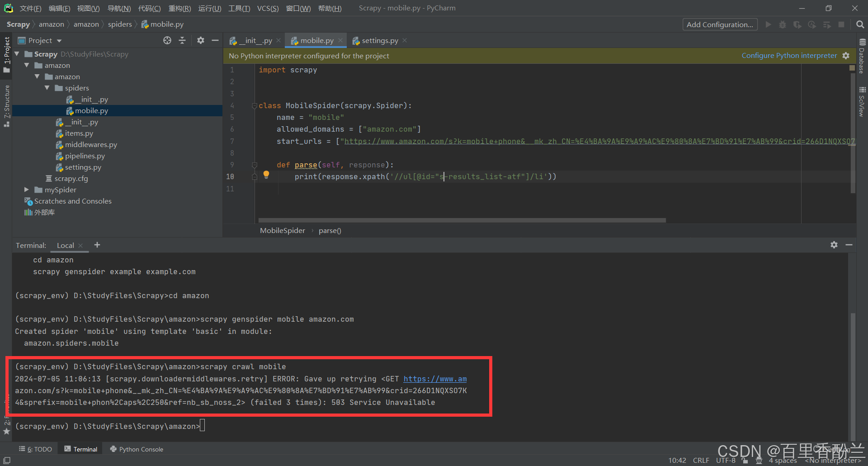The height and width of the screenshot is (466, 868).
Task: Collapse the inner amazon folder
Action: click(38, 76)
